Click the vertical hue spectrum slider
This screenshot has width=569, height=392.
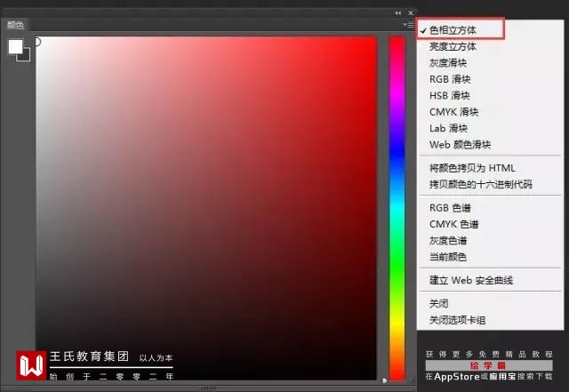(397, 208)
